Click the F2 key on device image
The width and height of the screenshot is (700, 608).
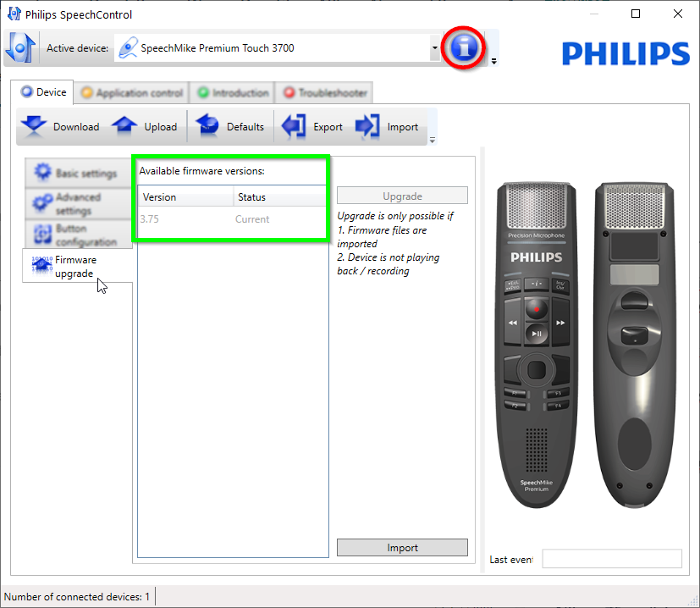pos(515,406)
